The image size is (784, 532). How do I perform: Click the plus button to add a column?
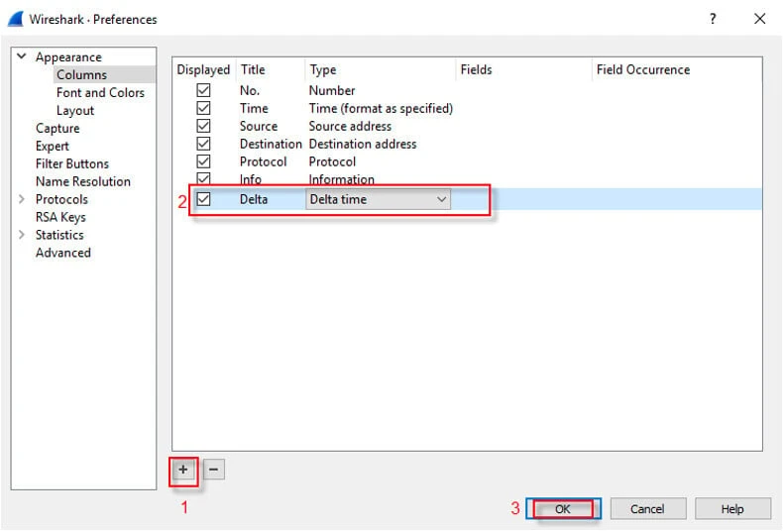click(x=183, y=470)
